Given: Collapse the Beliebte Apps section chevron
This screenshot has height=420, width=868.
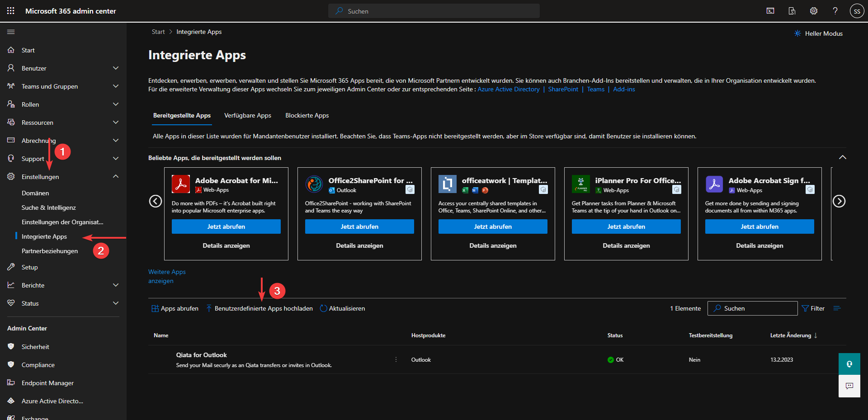Looking at the screenshot, I should [x=842, y=157].
